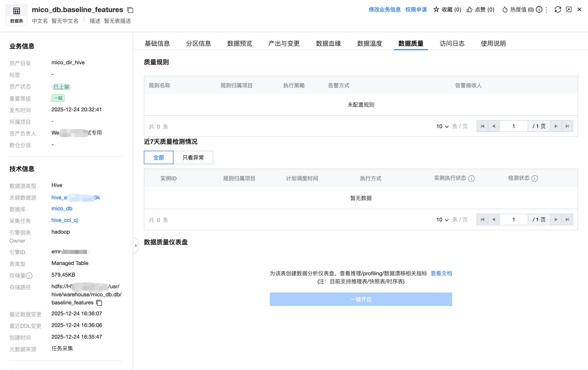The height and width of the screenshot is (370, 588).
Task: Open the 查看文档 link
Action: [441, 273]
